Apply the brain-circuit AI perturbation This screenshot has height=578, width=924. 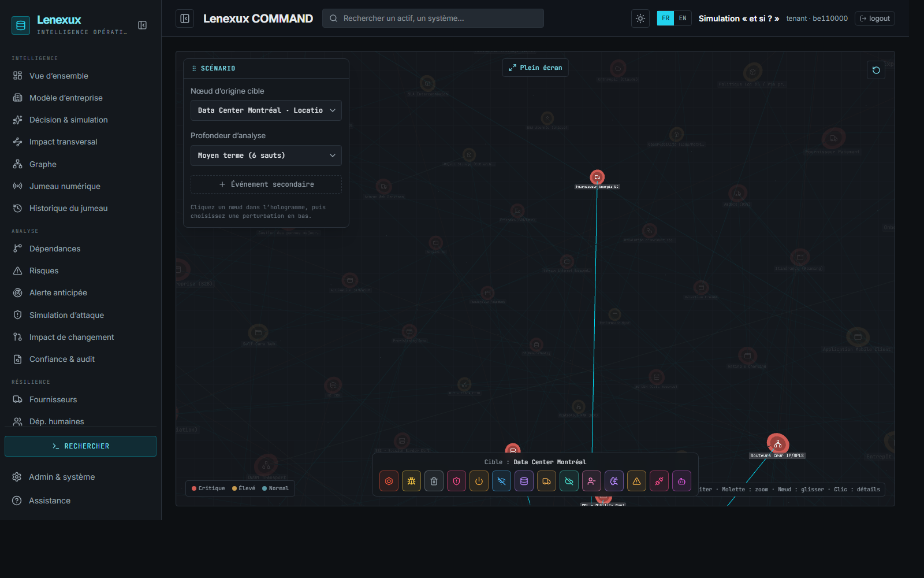coord(614,481)
